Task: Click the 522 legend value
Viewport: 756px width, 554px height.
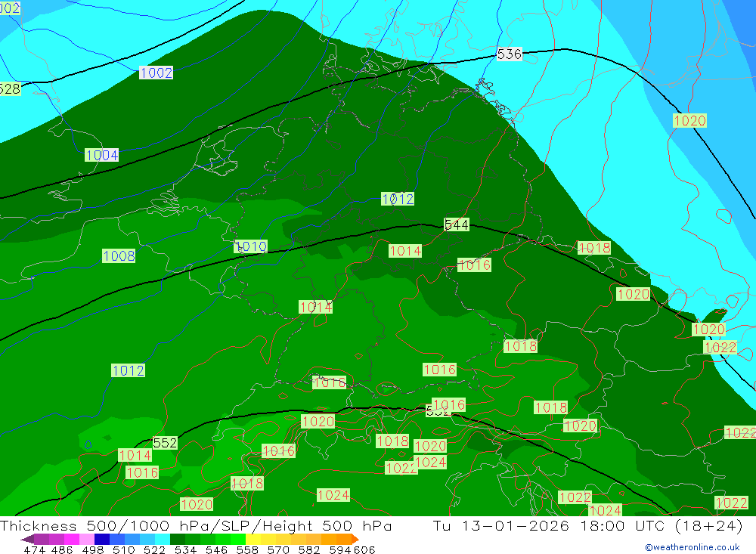Action: pyautogui.click(x=155, y=549)
